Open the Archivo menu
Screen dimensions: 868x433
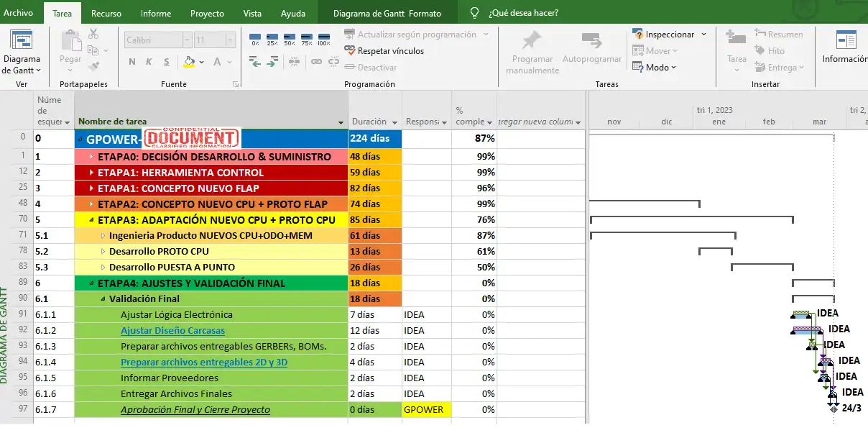click(19, 13)
